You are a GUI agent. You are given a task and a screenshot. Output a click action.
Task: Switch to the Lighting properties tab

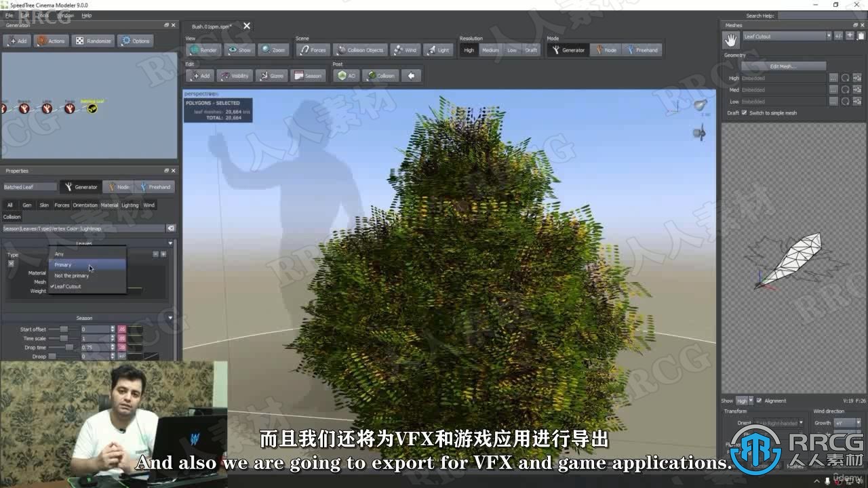[x=130, y=205]
